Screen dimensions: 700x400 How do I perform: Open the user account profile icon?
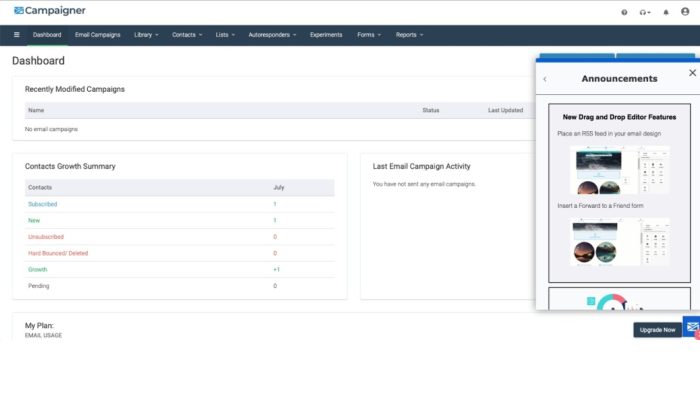(x=685, y=12)
